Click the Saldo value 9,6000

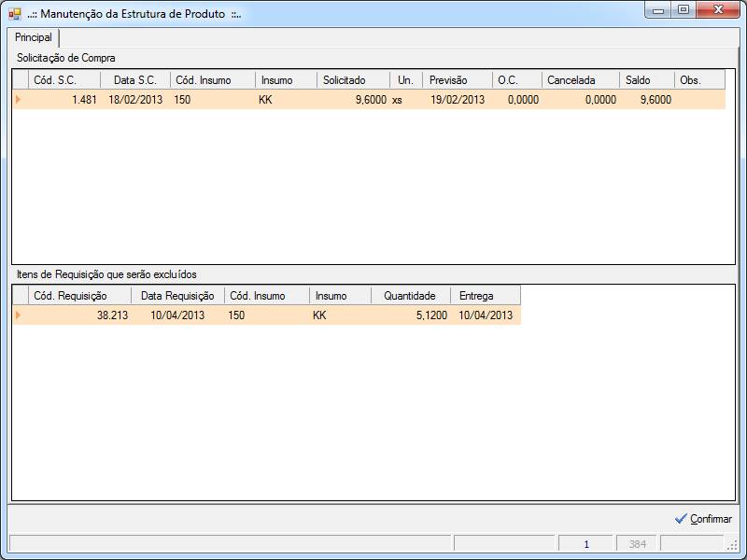coord(647,100)
